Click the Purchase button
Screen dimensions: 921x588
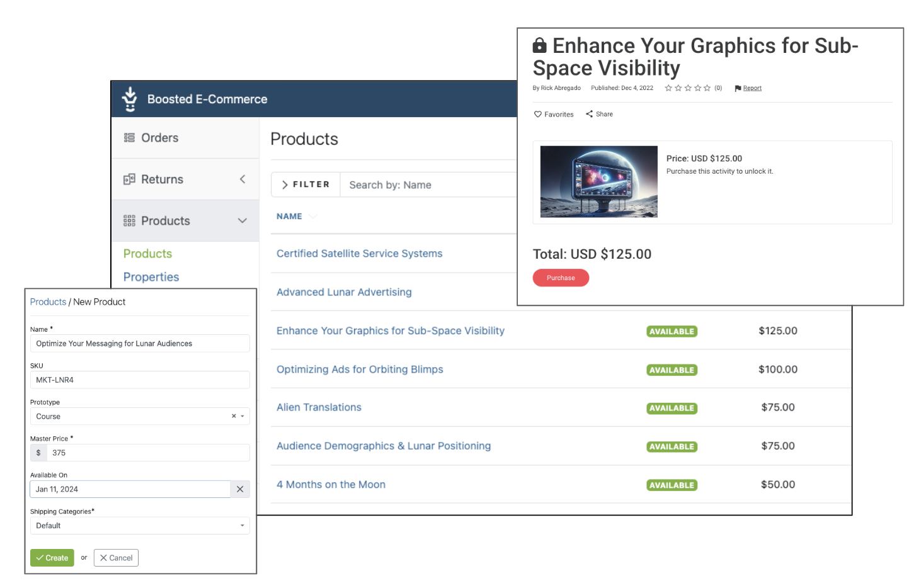pos(561,278)
